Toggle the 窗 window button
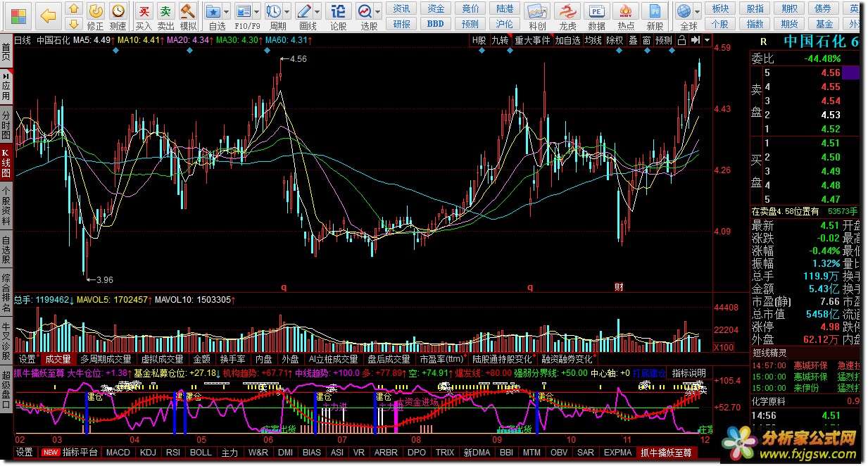Screen dimensions: 868x466 646,40
